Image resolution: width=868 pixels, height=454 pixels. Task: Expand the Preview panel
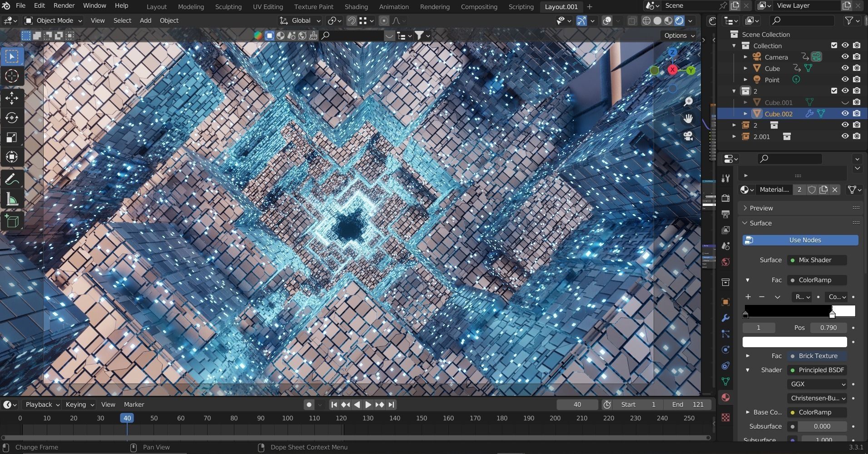click(x=761, y=208)
